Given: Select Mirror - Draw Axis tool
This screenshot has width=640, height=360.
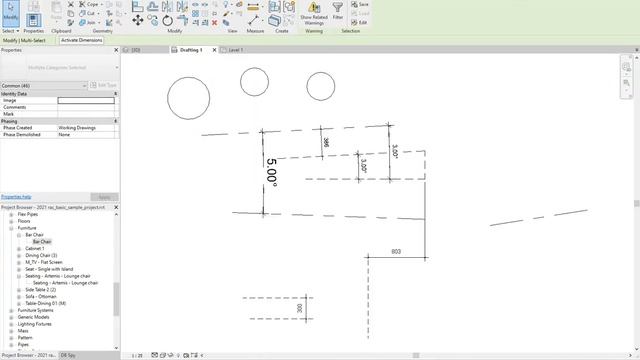Looking at the screenshot, I should click(x=182, y=6).
